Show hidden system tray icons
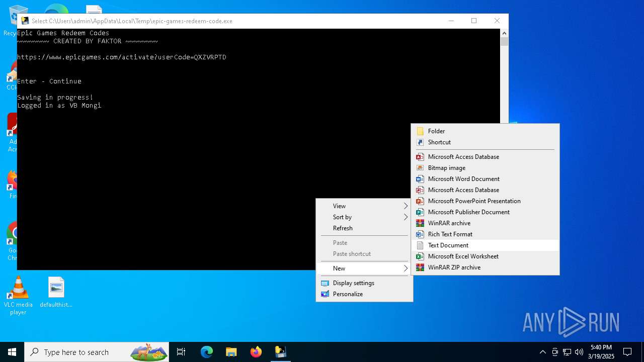This screenshot has width=644, height=362. [x=543, y=352]
